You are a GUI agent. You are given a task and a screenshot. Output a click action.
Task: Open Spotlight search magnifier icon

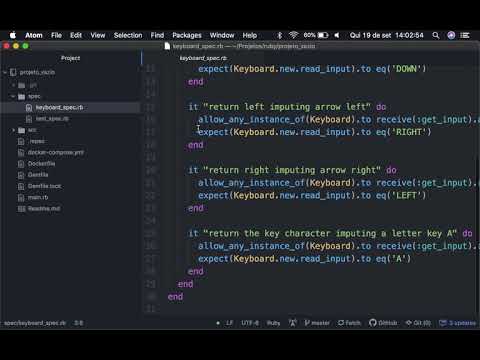[x=436, y=35]
